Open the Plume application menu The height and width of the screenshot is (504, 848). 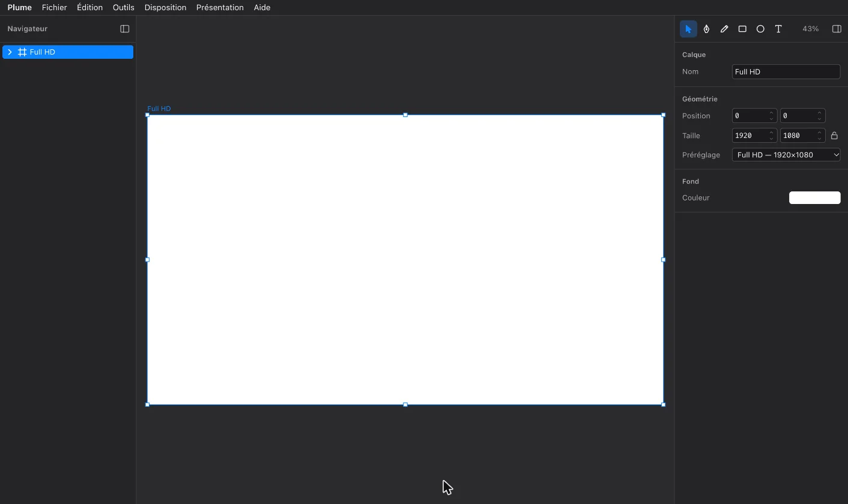click(x=20, y=8)
